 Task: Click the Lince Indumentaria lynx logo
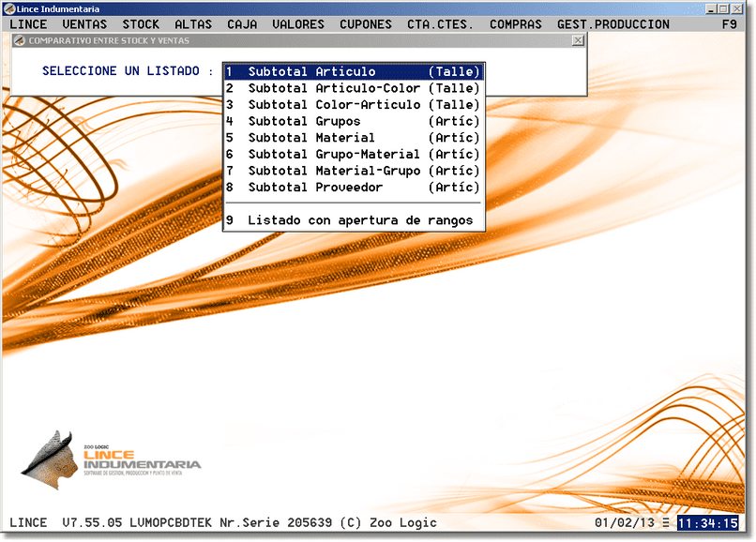[111, 459]
